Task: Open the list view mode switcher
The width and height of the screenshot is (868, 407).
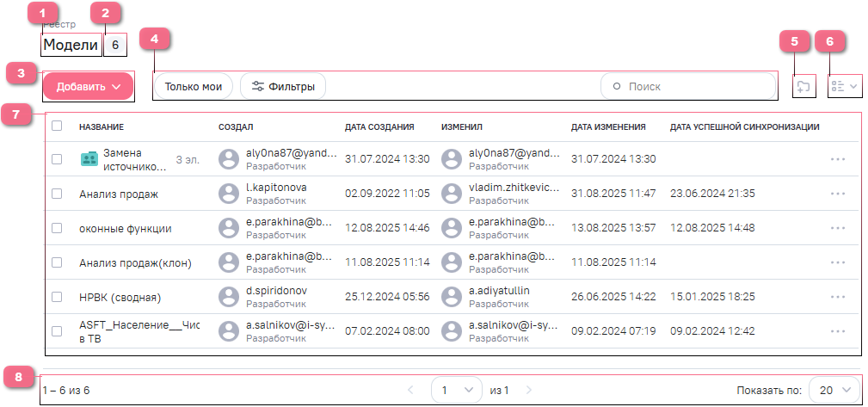Action: pyautogui.click(x=843, y=86)
